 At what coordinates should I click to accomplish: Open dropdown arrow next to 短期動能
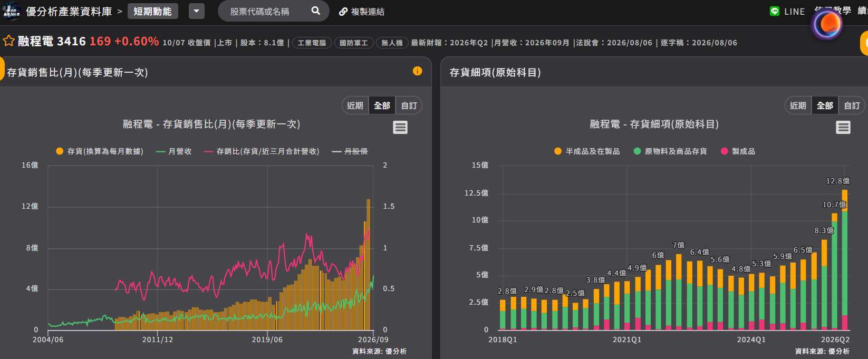pos(196,11)
